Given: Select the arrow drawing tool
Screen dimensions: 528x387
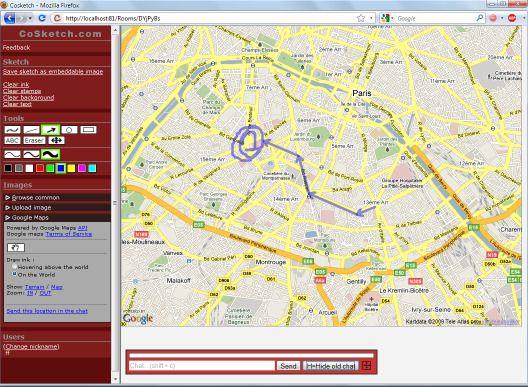Looking at the screenshot, I should coord(51,130).
